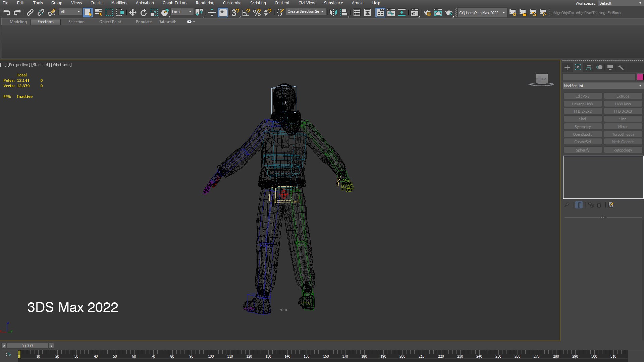Toggle the Window/Crossing selection mode
This screenshot has height=362, width=644.
120,13
